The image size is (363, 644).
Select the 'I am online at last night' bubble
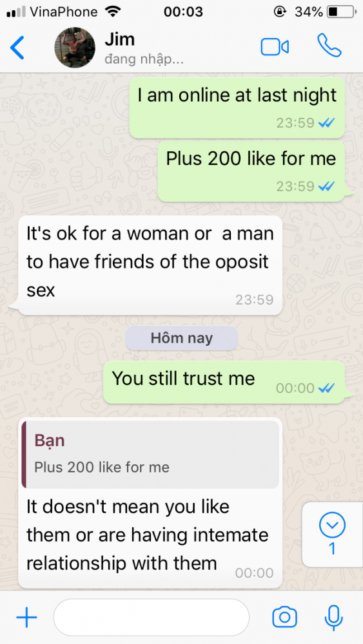237,108
